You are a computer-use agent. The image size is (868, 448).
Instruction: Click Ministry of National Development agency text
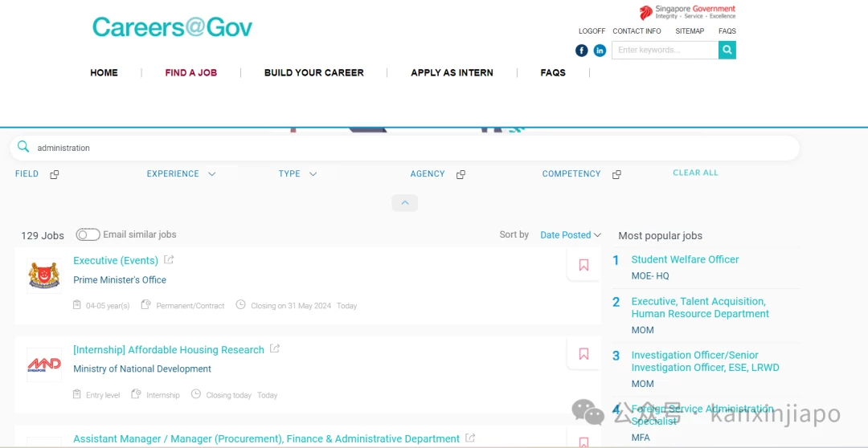coord(142,369)
